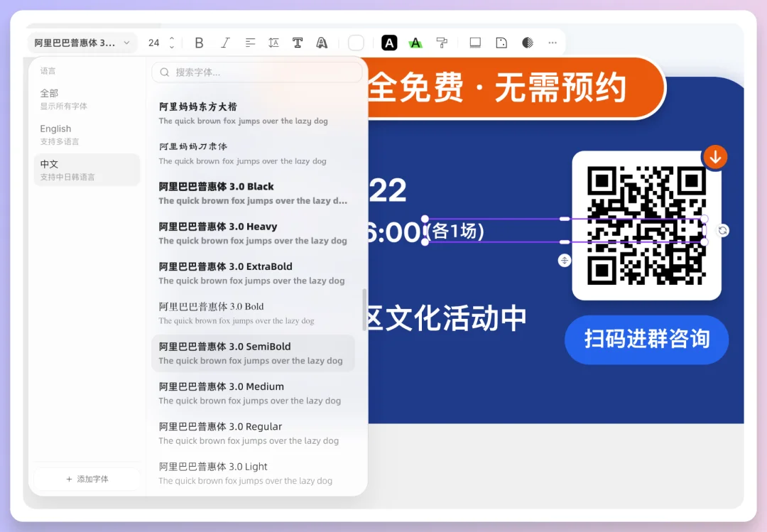
Task: Click the 搜索字体 search field
Action: click(x=257, y=72)
